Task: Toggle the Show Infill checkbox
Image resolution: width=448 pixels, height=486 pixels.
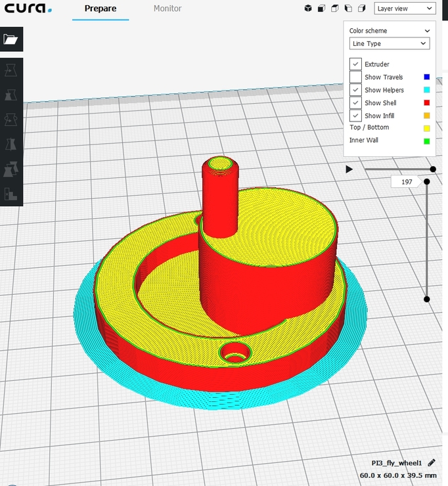Action: point(355,116)
